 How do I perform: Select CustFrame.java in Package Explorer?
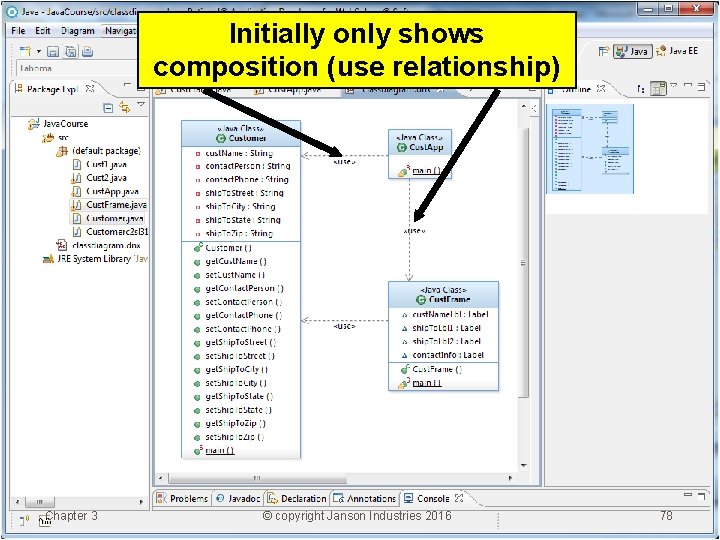(109, 205)
